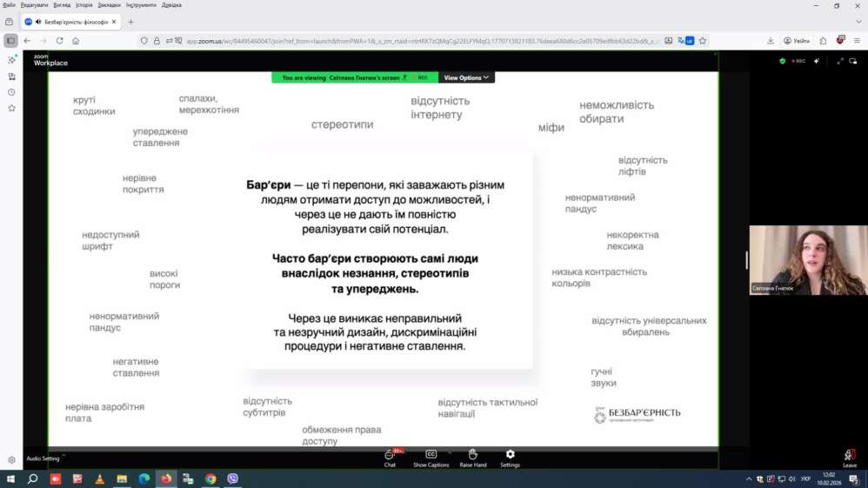Viewport: 868px width, 488px height.
Task: Open the Інструменти menu
Action: coord(140,5)
